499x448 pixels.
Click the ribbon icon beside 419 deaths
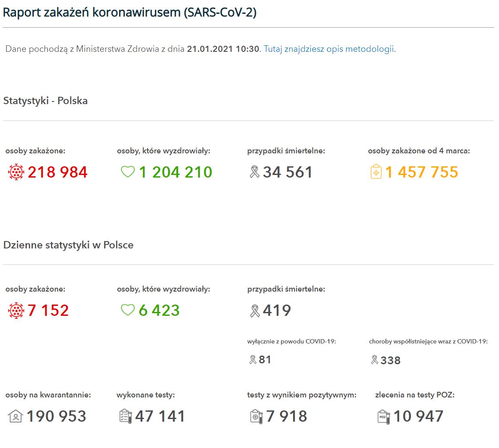(x=255, y=311)
